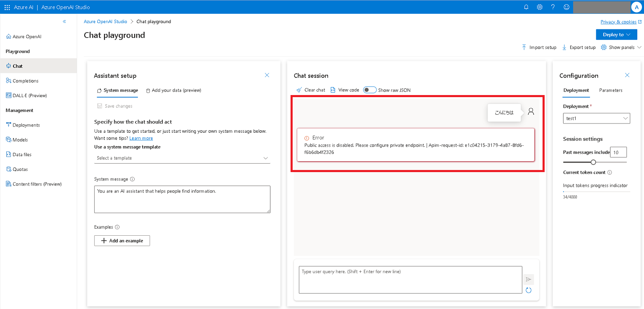Open the notifications bell icon

click(x=526, y=7)
